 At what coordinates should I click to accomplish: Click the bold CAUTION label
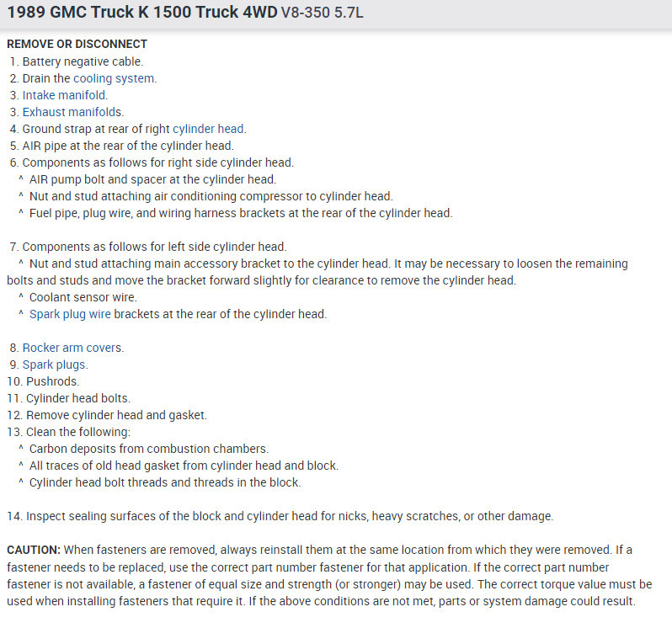[34, 550]
